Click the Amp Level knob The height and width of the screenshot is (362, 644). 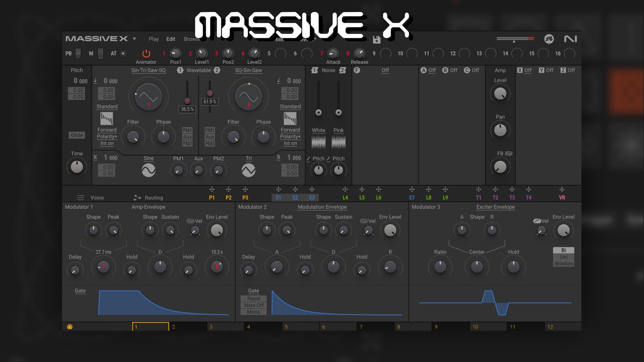click(500, 93)
